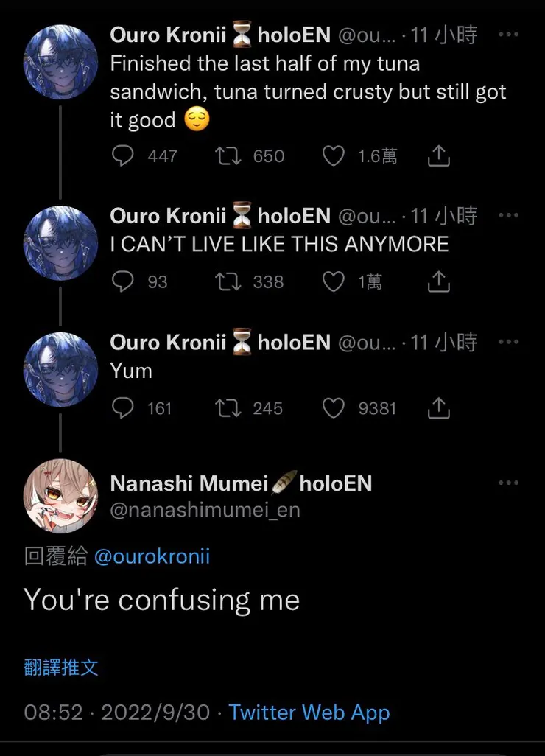The width and height of the screenshot is (545, 756).
Task: Open more options on Nanashi Mumei's tweet
Action: (x=508, y=483)
